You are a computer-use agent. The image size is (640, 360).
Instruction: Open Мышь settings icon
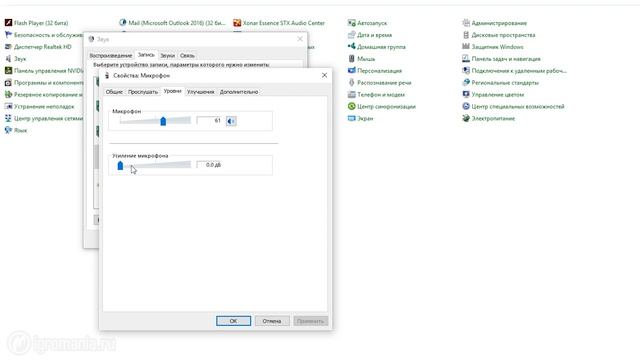351,58
